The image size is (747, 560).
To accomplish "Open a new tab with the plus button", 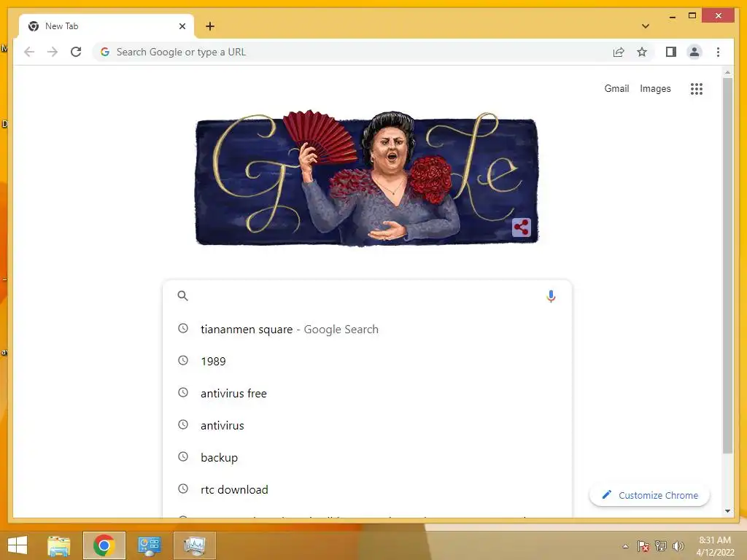I will [x=209, y=26].
